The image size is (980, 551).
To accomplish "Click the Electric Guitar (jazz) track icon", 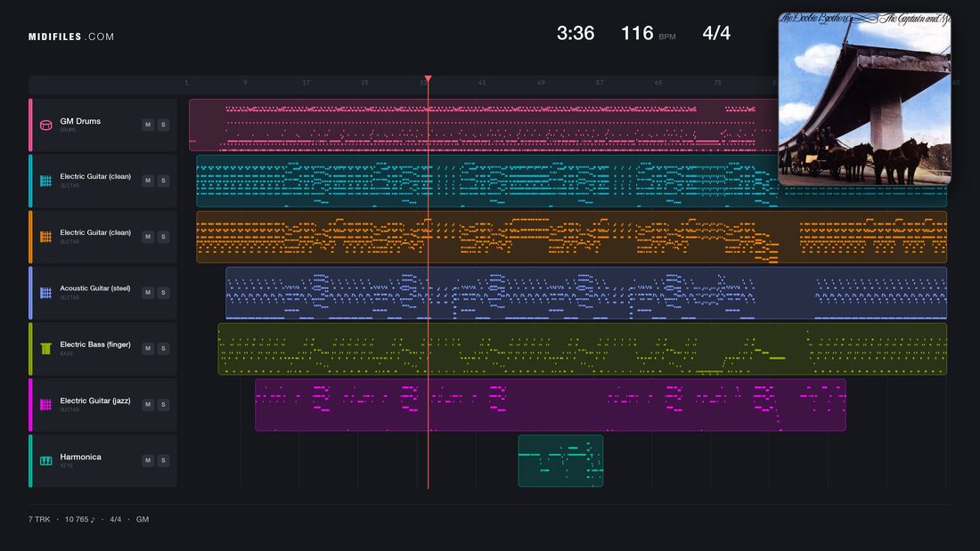I will tap(45, 405).
